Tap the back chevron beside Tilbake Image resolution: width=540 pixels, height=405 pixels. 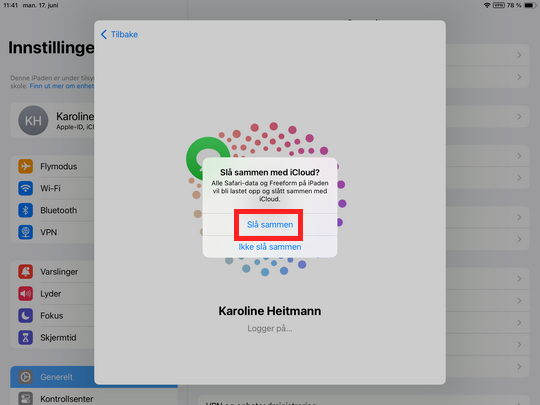(104, 34)
